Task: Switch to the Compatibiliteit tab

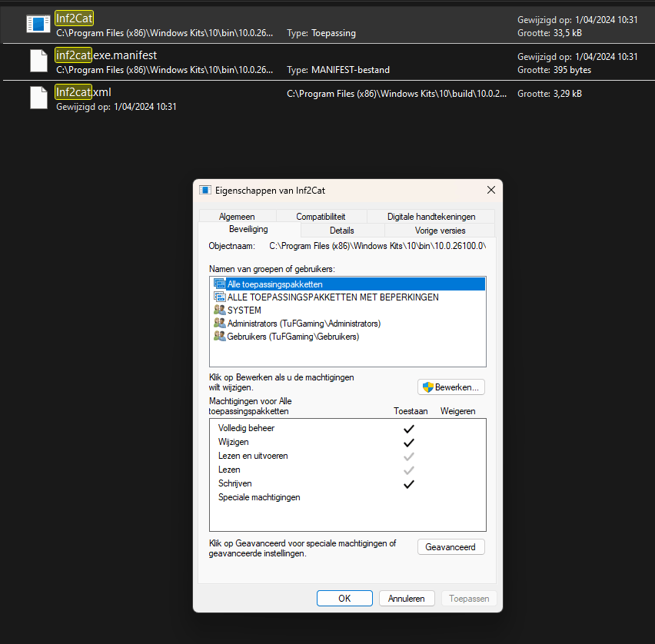Action: pyautogui.click(x=321, y=217)
